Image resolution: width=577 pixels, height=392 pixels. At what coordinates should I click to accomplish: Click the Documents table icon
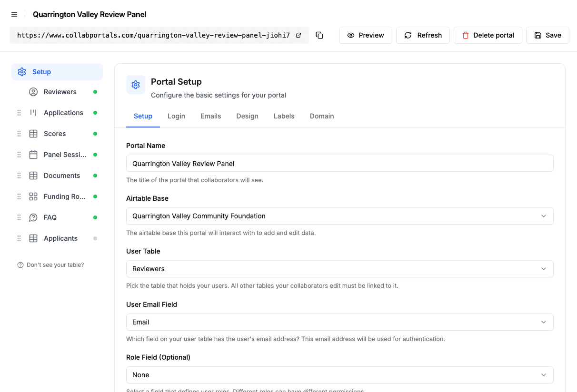[x=33, y=176]
